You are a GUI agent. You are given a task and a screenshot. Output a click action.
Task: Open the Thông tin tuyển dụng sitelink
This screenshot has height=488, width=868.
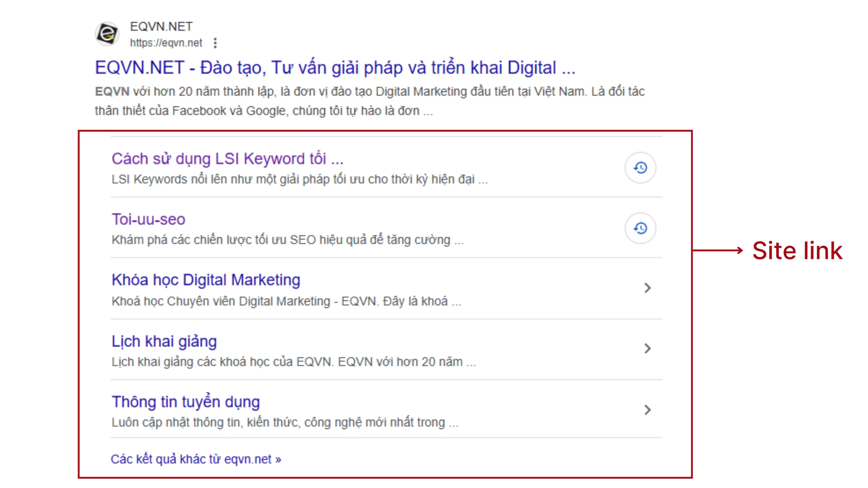(x=186, y=402)
